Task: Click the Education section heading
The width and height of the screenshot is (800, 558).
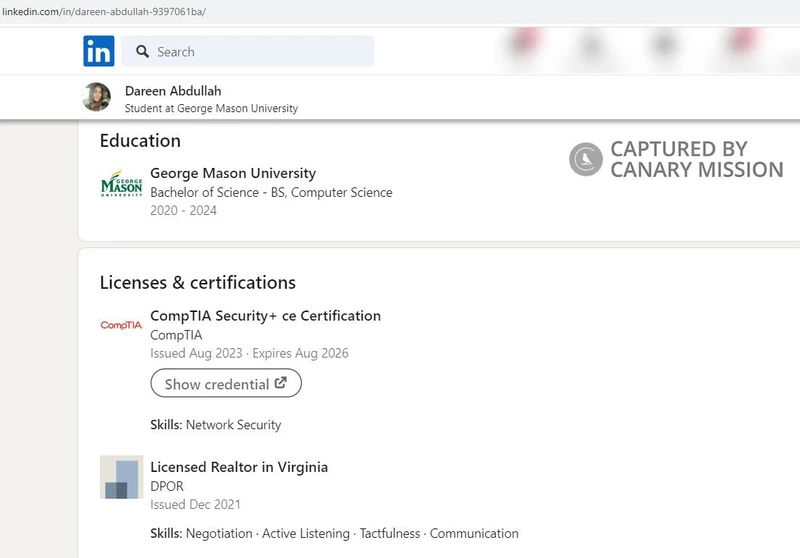Action: [140, 141]
